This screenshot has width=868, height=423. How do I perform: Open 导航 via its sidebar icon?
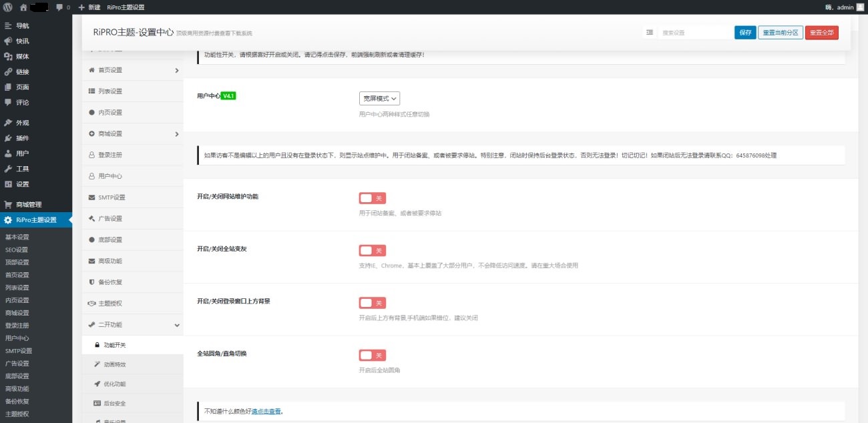[8, 25]
